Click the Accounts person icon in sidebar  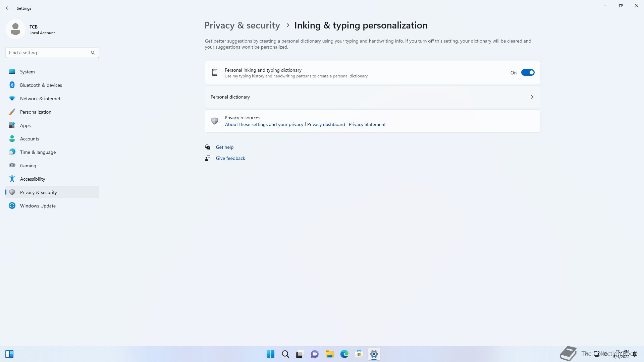(x=12, y=138)
